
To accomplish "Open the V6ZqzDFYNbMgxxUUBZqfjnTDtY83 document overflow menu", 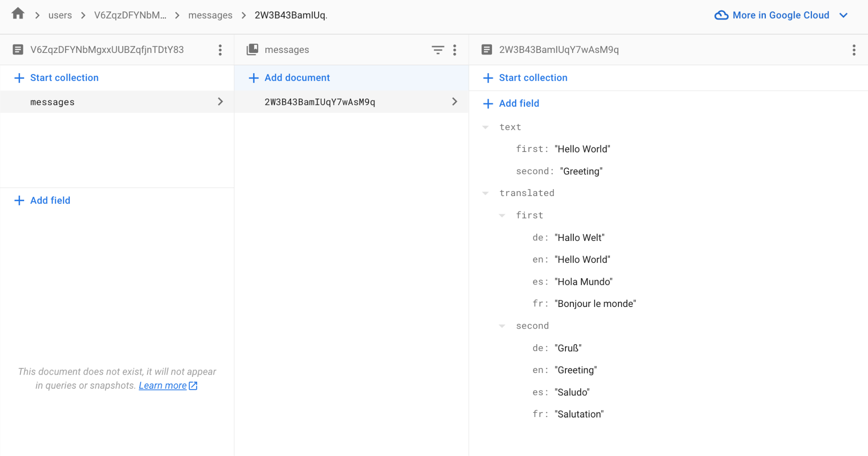I will tap(220, 50).
